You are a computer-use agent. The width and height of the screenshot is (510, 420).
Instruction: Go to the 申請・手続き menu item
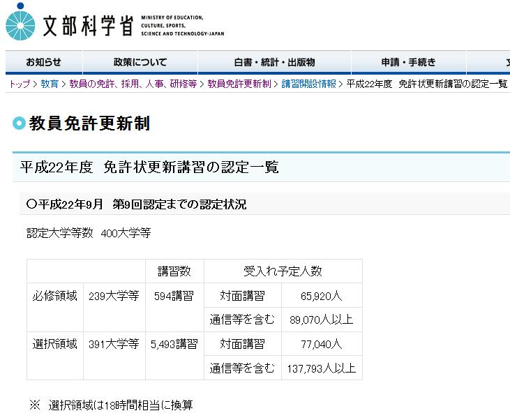[x=408, y=62]
